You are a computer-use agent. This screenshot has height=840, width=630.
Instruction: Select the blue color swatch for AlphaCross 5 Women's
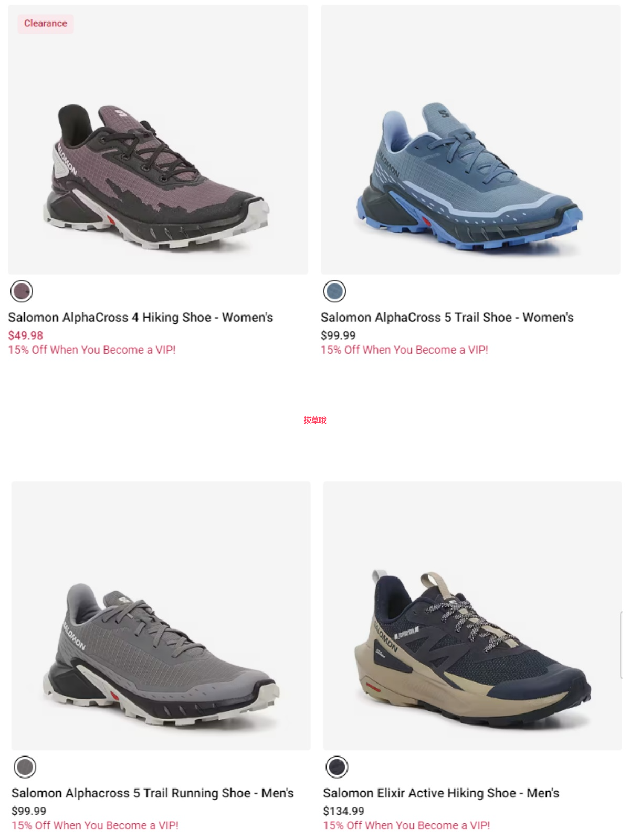pos(334,291)
